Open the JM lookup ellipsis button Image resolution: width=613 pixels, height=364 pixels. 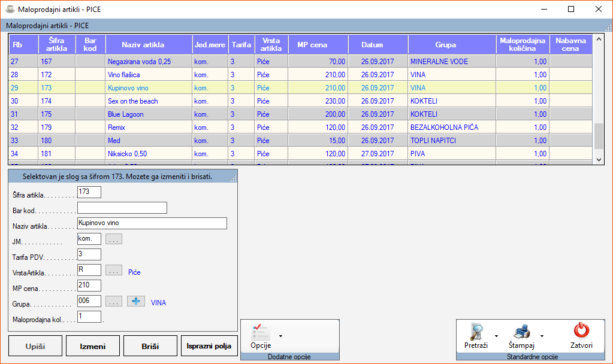tap(114, 239)
